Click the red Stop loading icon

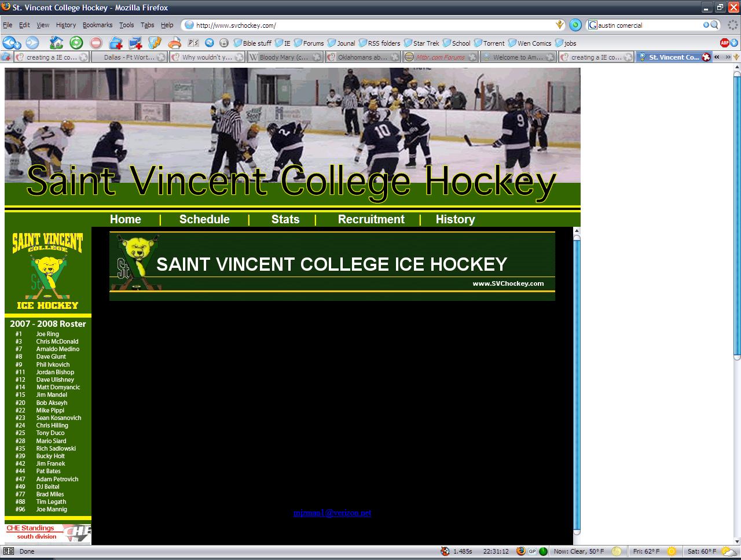96,42
